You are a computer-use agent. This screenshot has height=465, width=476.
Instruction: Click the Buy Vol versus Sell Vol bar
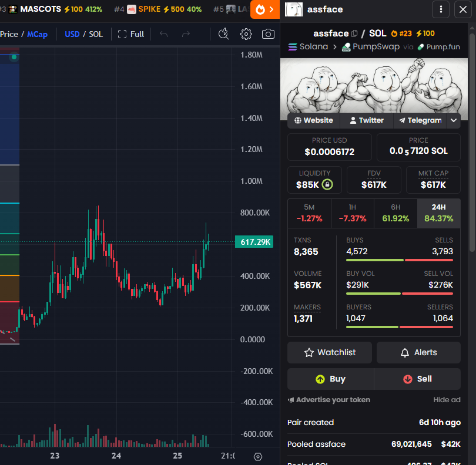400,294
